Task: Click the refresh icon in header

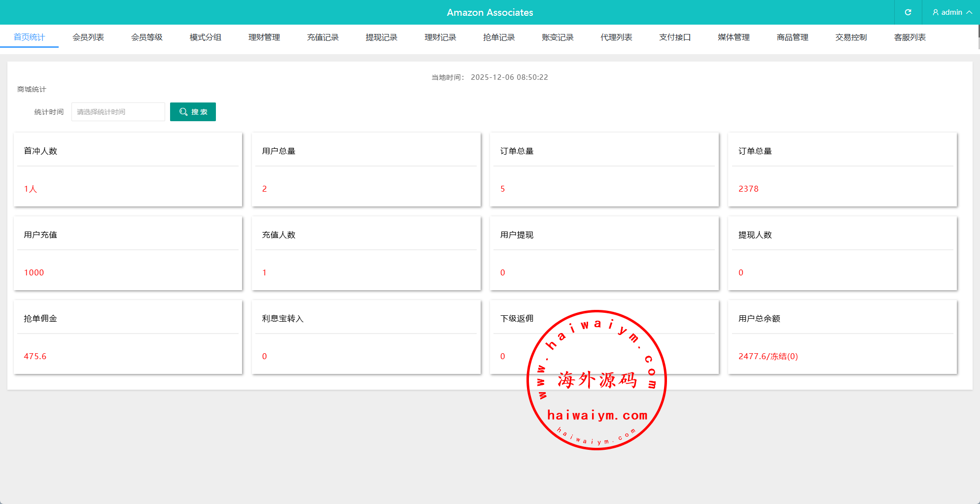Action: coord(908,12)
